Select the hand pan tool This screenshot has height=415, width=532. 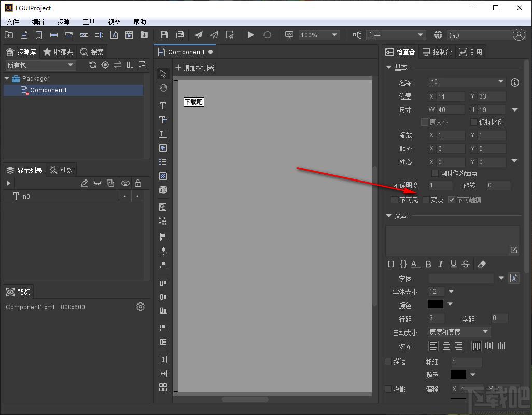tap(163, 88)
